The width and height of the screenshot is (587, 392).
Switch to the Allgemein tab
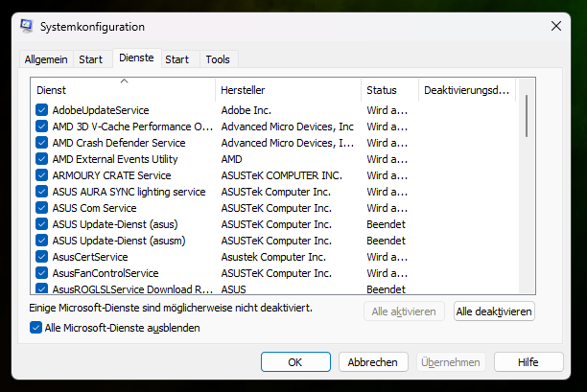[46, 59]
